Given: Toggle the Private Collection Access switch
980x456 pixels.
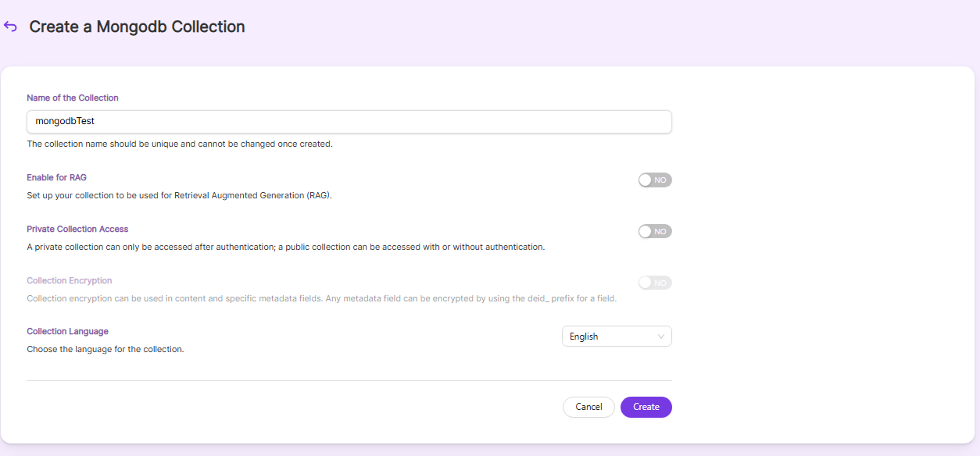Looking at the screenshot, I should click(x=655, y=231).
